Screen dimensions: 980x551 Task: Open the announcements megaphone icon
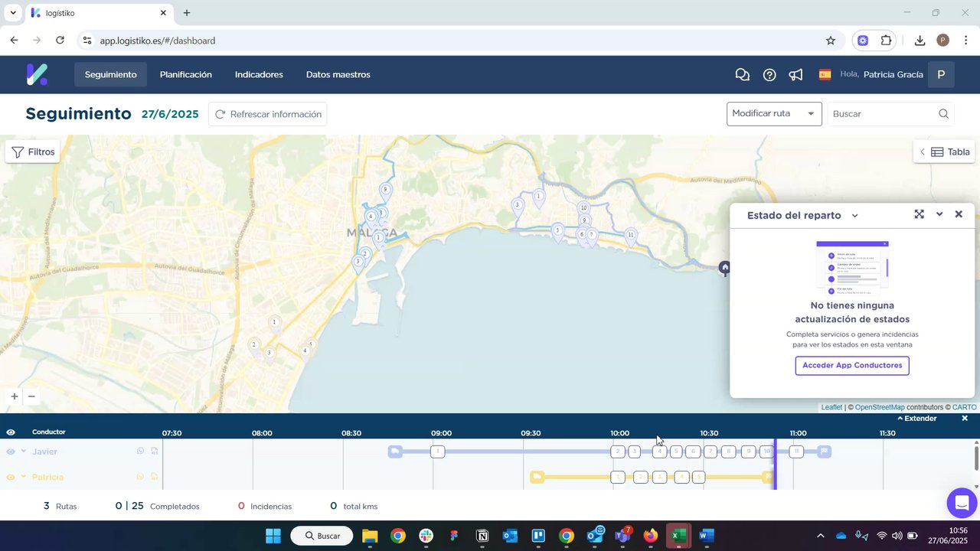pyautogui.click(x=796, y=74)
